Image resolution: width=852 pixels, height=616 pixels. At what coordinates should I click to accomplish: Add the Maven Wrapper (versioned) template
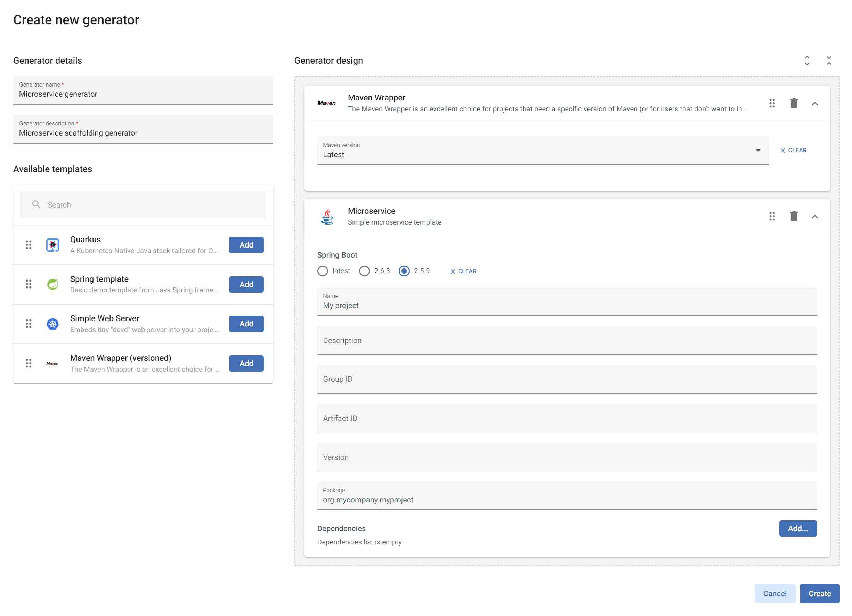(246, 364)
